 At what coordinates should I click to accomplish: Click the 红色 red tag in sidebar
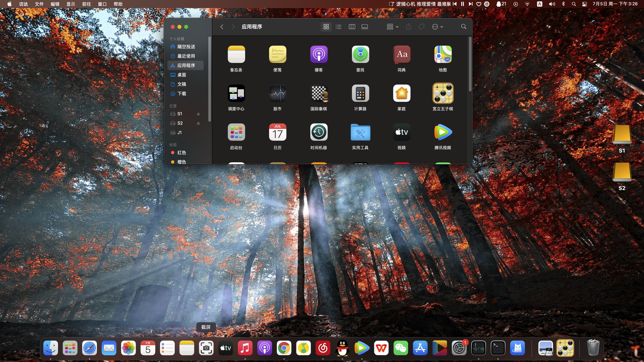pyautogui.click(x=181, y=153)
